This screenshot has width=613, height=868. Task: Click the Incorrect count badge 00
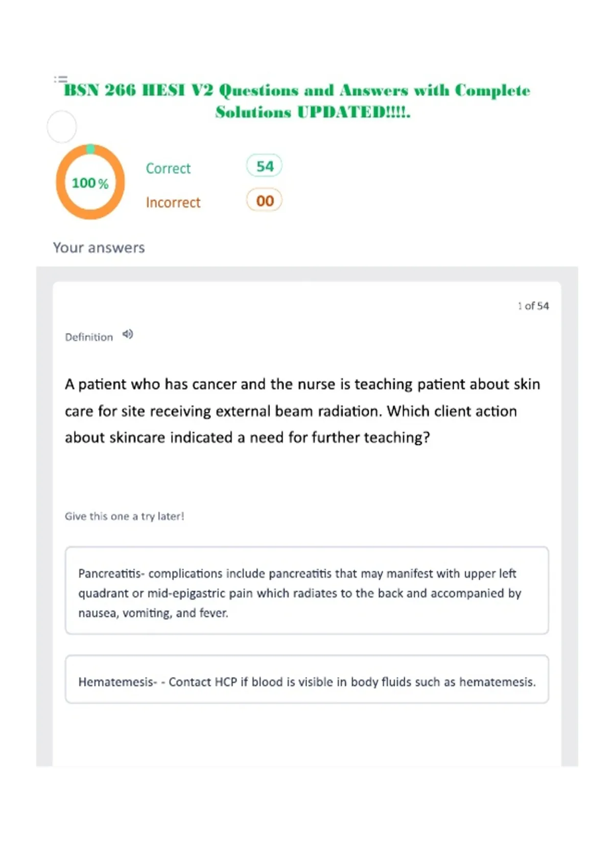265,200
